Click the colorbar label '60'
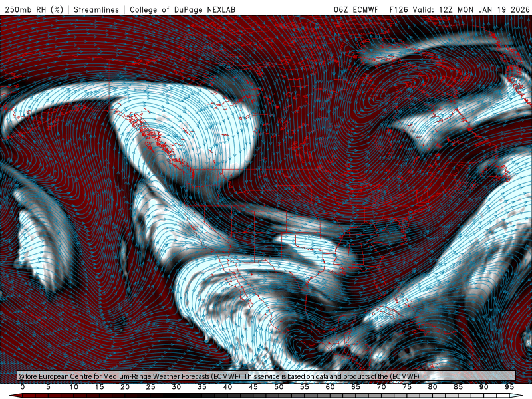This screenshot has height=399, width=532. coord(330,387)
